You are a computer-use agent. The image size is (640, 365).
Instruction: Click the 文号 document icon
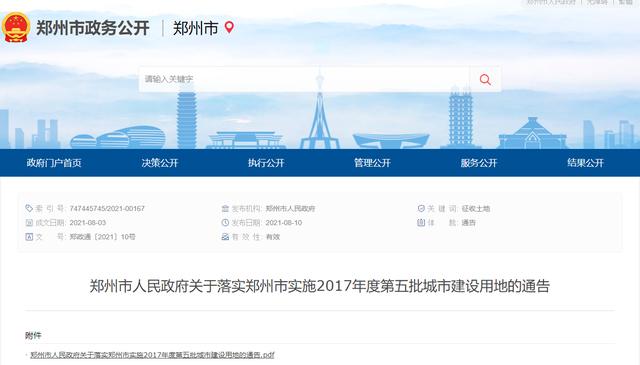(29, 237)
